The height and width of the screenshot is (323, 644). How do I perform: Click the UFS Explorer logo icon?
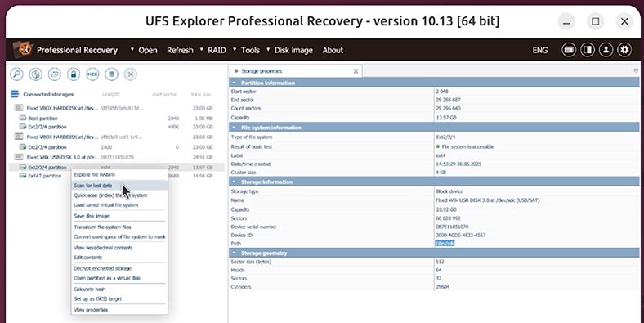point(22,50)
